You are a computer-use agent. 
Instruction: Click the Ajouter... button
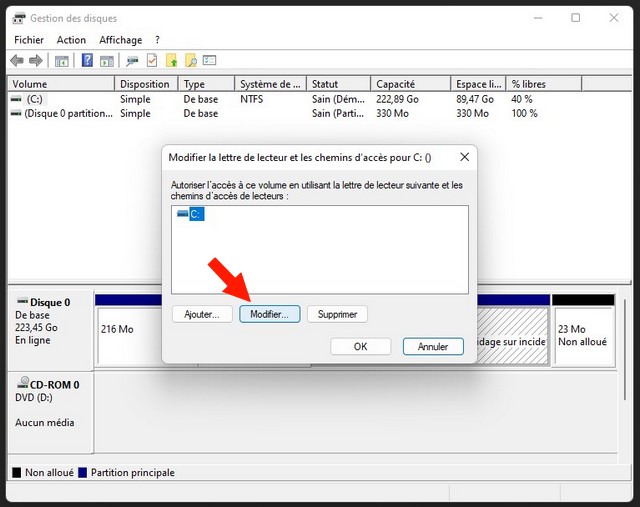tap(201, 314)
